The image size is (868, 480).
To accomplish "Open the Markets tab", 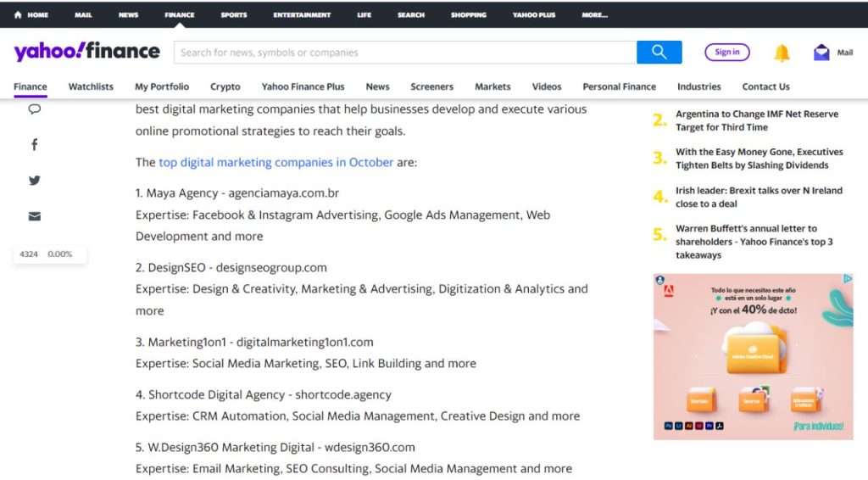I will (x=492, y=87).
